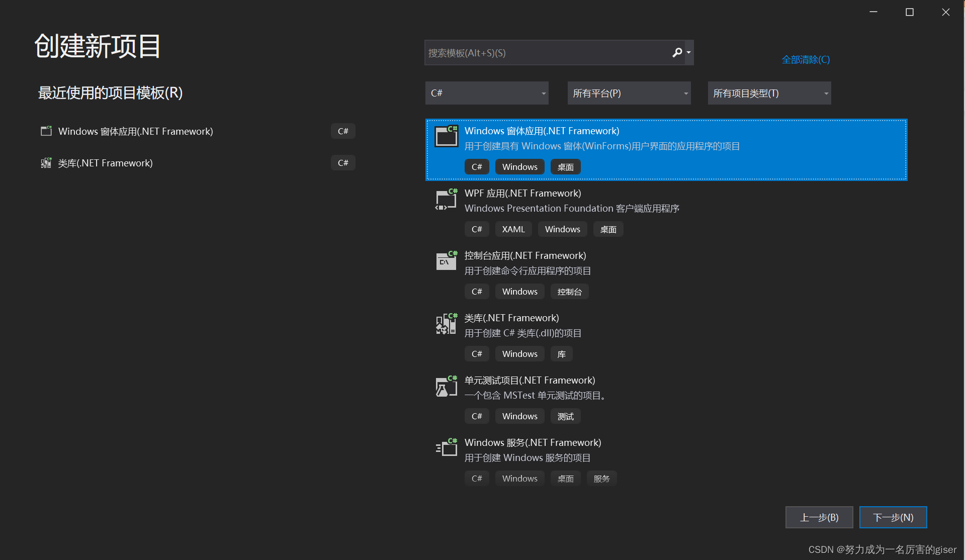This screenshot has width=965, height=560.
Task: Click the 全部清除(C) link
Action: click(x=806, y=60)
